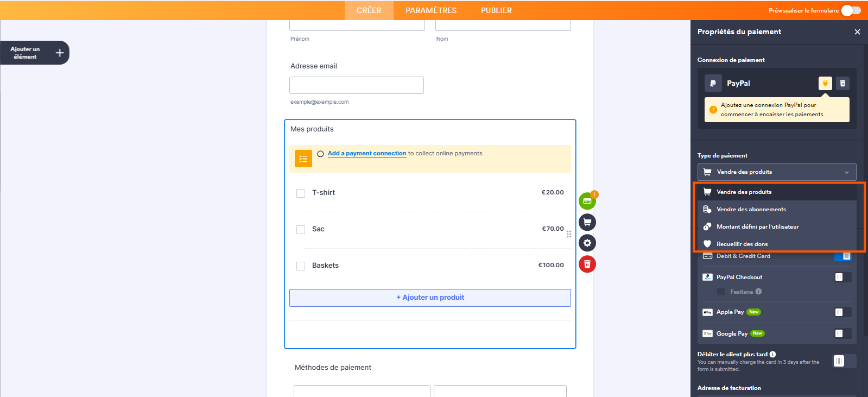Click the shopping cart products icon beside form
This screenshot has height=397, width=868.
coord(587,222)
